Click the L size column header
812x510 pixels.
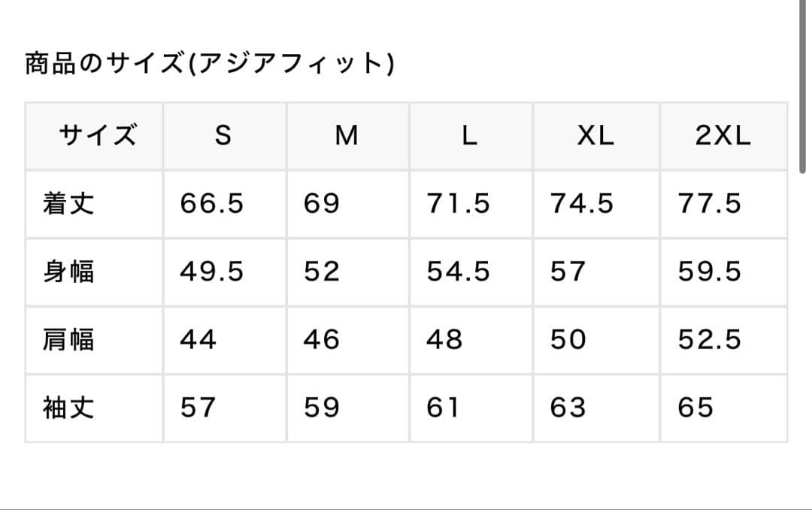click(469, 136)
